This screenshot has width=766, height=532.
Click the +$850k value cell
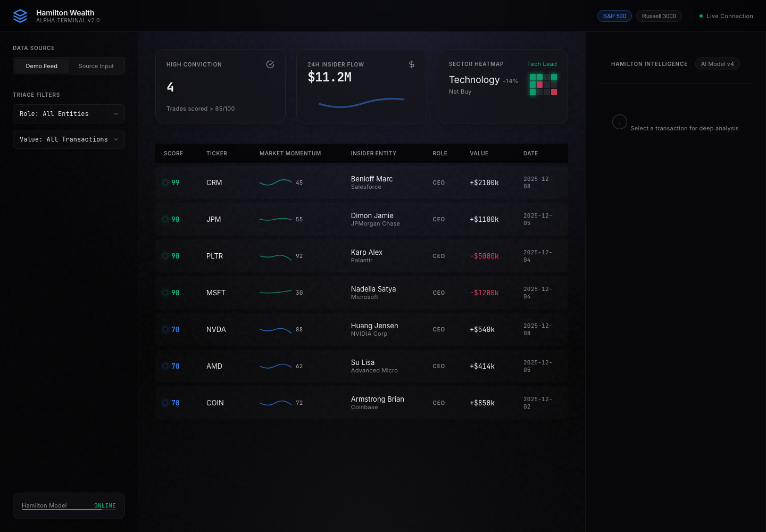tap(482, 403)
